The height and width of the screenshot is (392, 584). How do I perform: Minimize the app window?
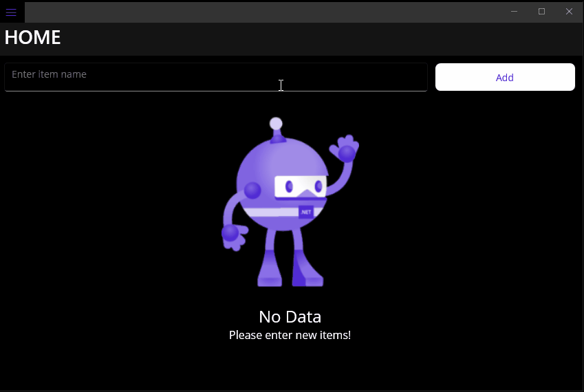click(514, 12)
